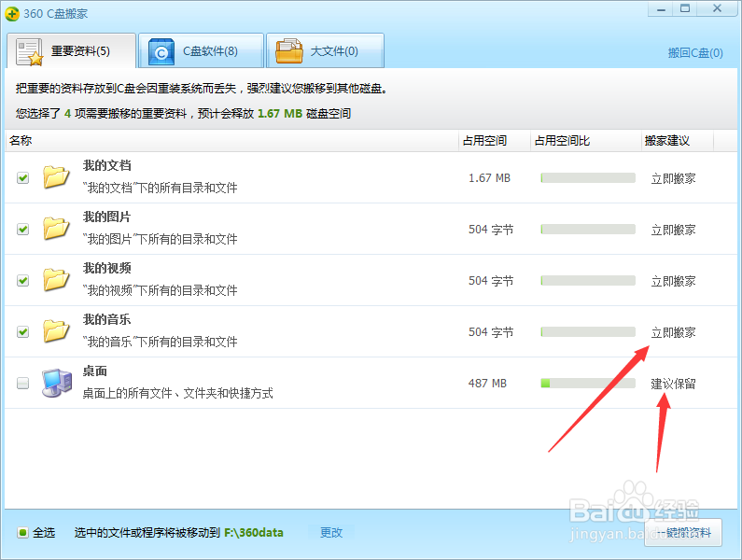Select the 我的音乐 row title

(107, 319)
